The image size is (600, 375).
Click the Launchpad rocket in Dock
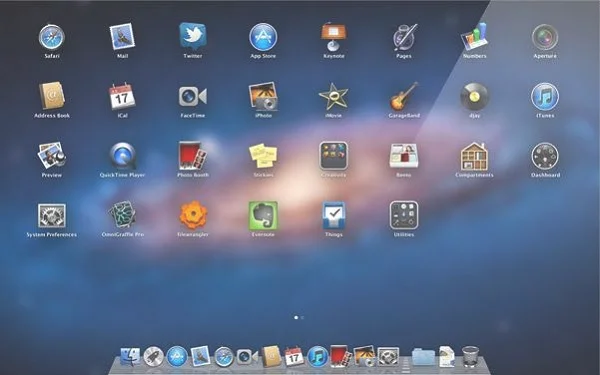click(153, 357)
